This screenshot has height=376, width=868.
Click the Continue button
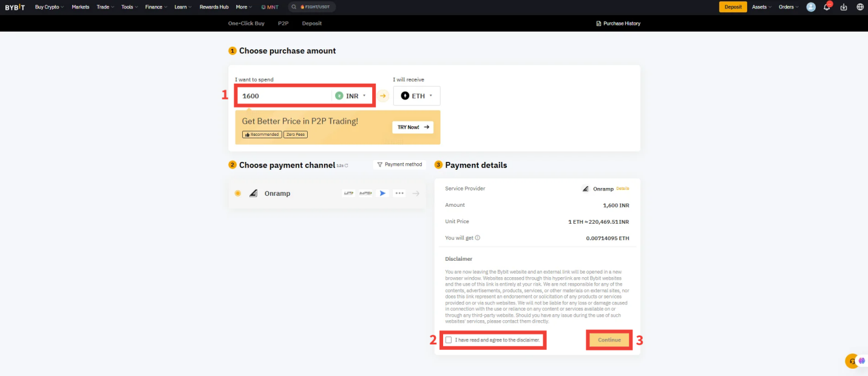pos(609,340)
